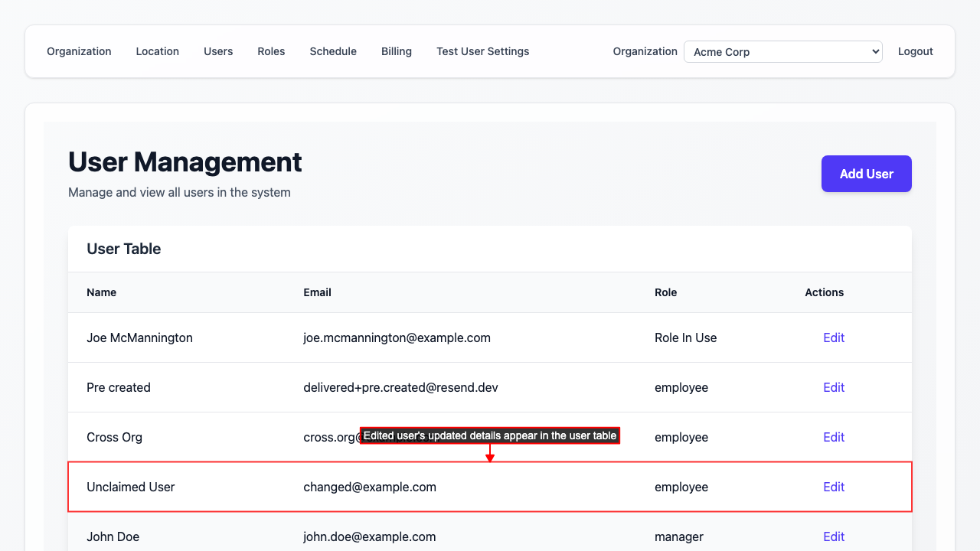The height and width of the screenshot is (551, 980).
Task: Click the Role column header
Action: click(665, 292)
